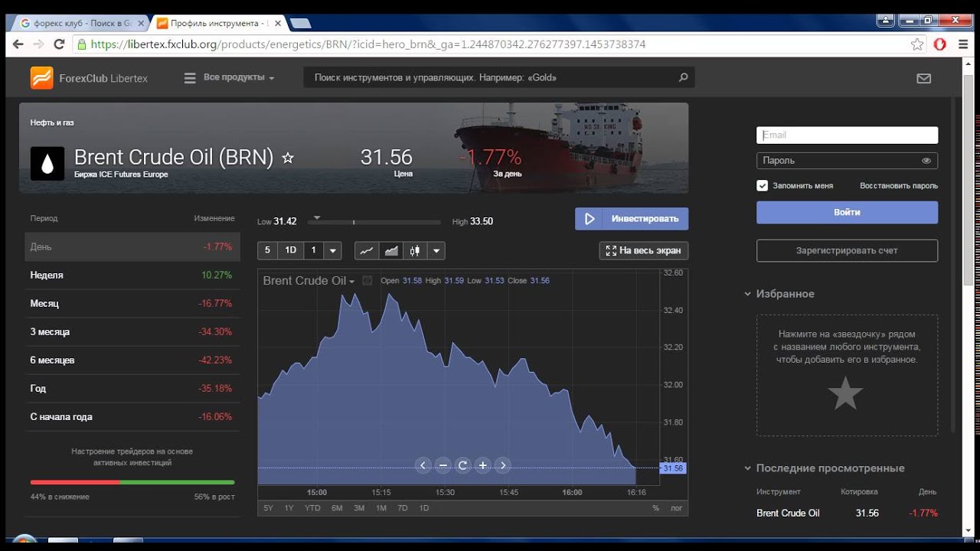Add Brent Crude Oil to favorites via star

pos(288,158)
